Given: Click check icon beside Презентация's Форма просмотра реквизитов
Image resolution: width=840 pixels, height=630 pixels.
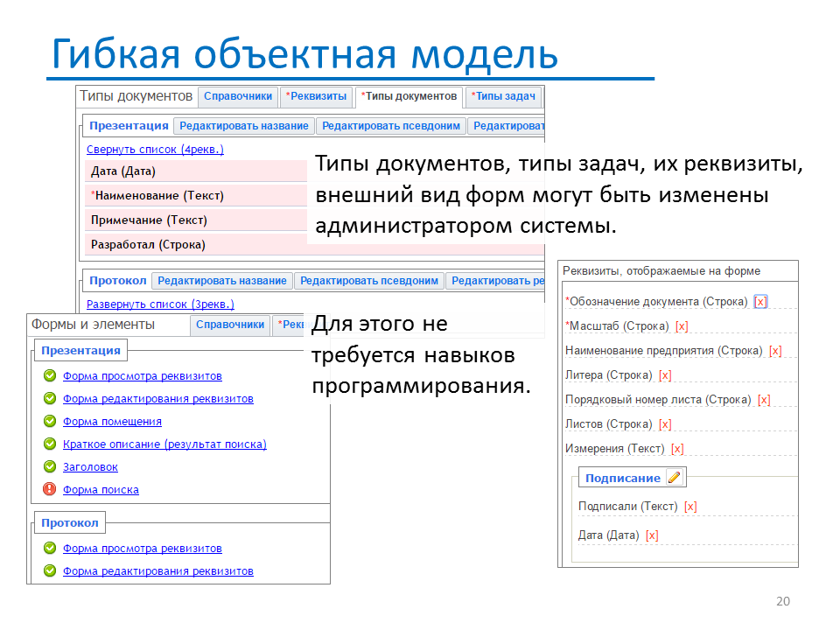Looking at the screenshot, I should tap(50, 375).
